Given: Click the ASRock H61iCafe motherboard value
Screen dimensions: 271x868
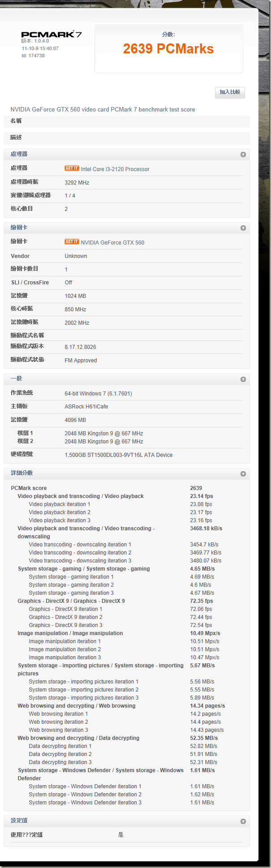Looking at the screenshot, I should (x=86, y=407).
